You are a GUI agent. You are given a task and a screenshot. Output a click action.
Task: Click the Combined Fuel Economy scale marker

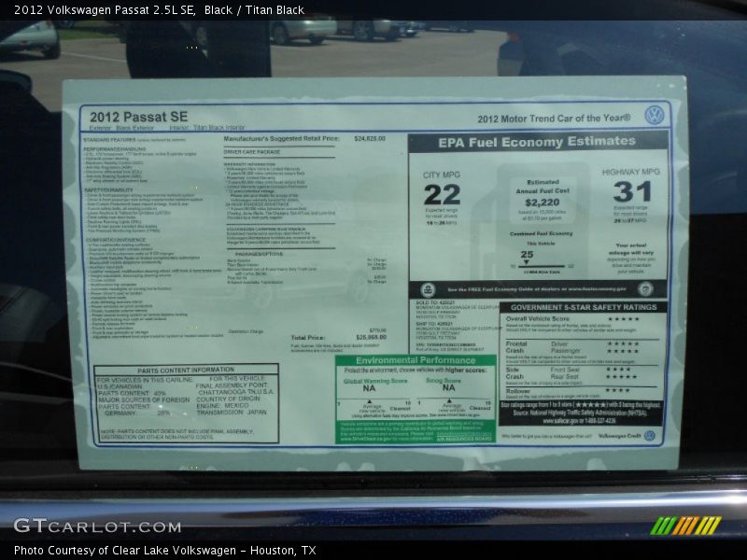click(x=527, y=262)
